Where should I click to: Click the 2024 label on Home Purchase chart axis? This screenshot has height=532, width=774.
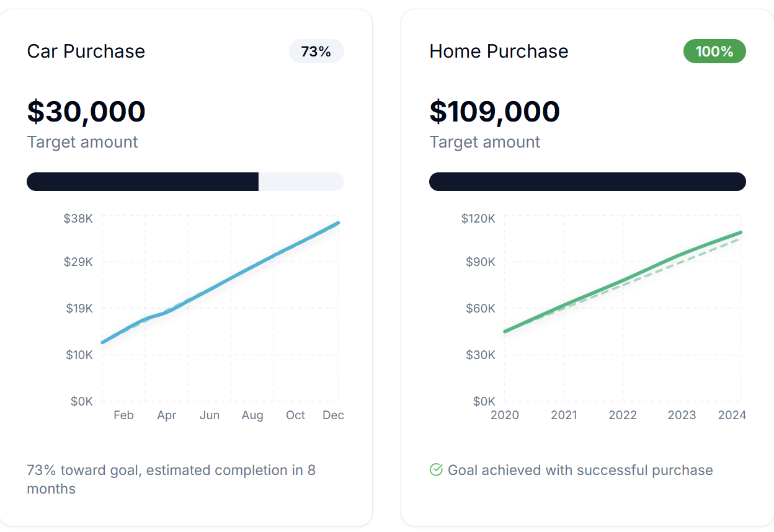pos(732,415)
